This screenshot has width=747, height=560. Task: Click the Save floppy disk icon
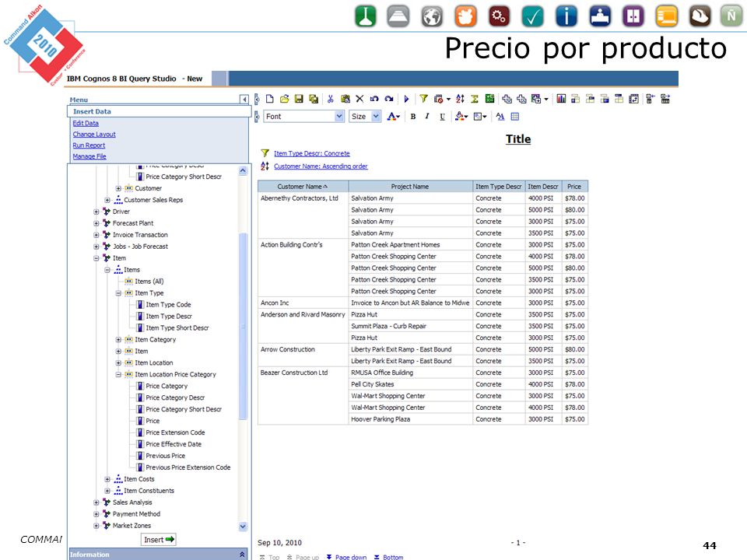tap(299, 99)
